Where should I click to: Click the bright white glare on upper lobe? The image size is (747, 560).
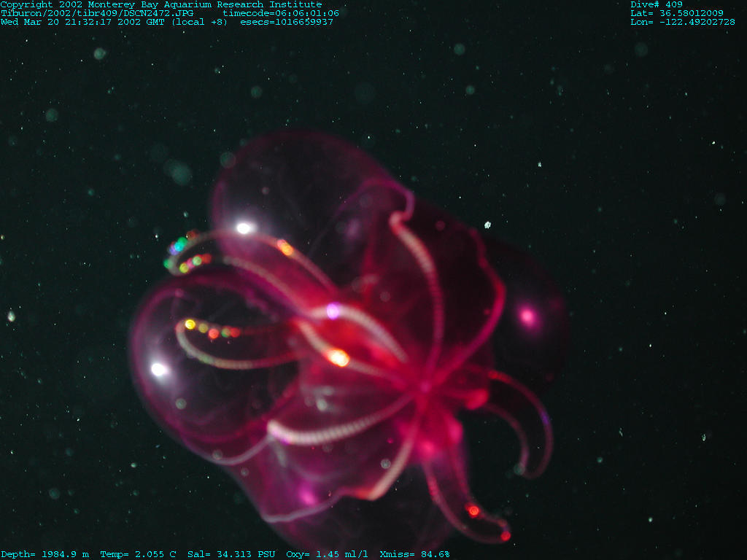pos(244,228)
